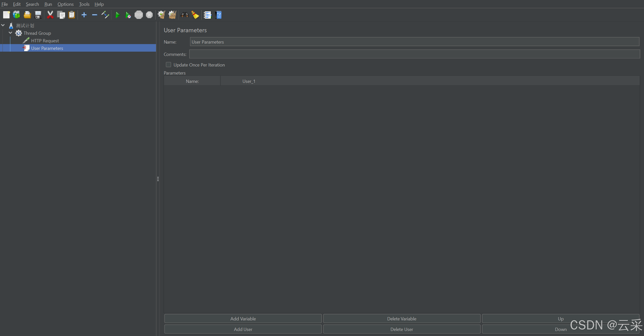Image resolution: width=644 pixels, height=336 pixels.
Task: Collapse the 测试计划 tree node
Action: click(3, 25)
